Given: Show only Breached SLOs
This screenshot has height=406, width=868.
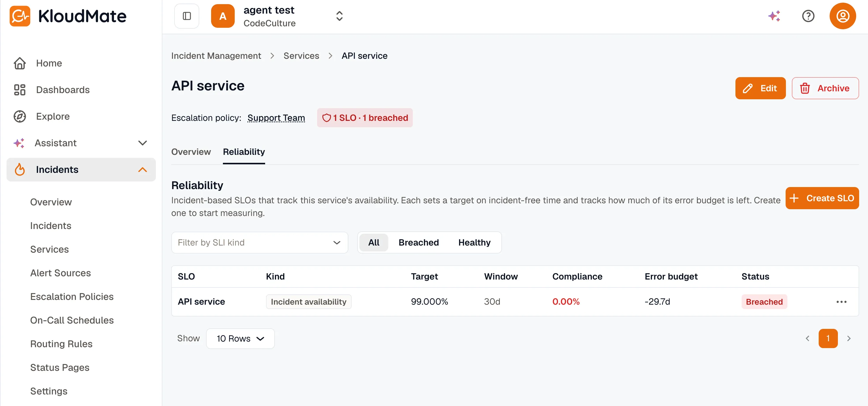Looking at the screenshot, I should tap(419, 243).
